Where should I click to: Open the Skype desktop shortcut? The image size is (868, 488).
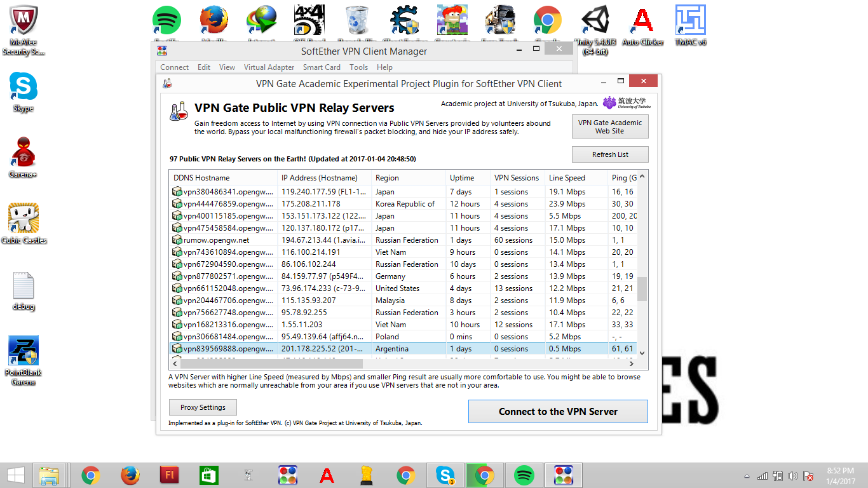pos(24,91)
